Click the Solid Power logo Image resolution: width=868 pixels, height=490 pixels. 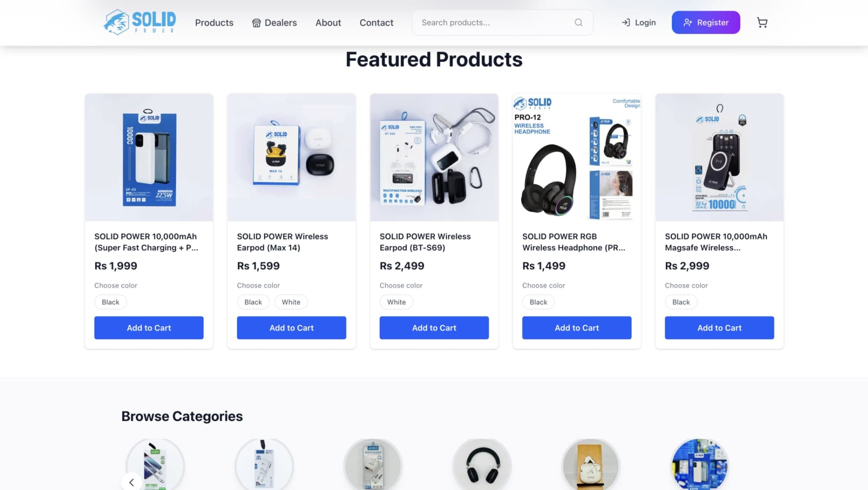pos(140,22)
